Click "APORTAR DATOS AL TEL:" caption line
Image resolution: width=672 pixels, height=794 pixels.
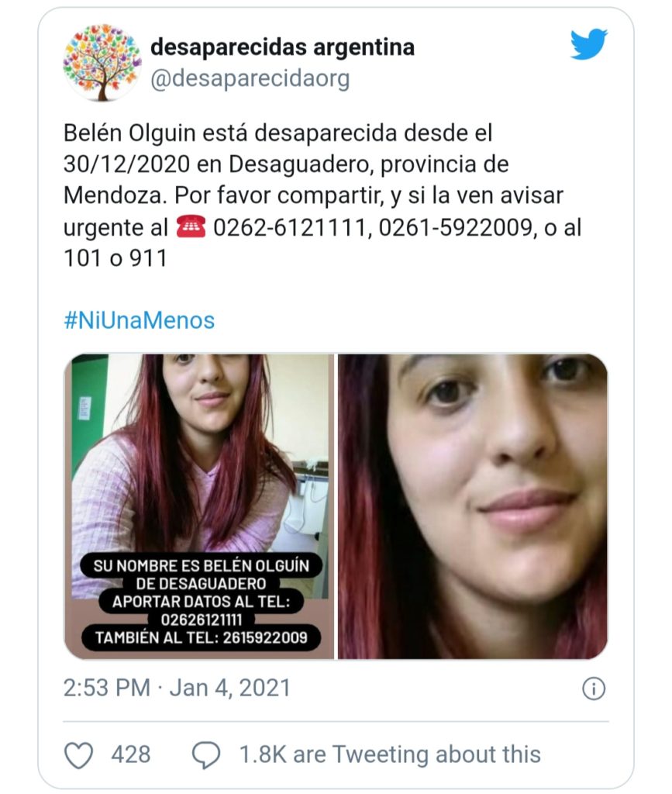pos(201,602)
